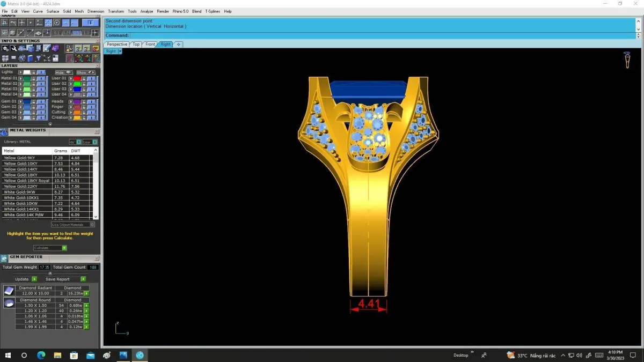Open Microsoft Store from the taskbar
The image size is (644, 362).
[x=74, y=355]
